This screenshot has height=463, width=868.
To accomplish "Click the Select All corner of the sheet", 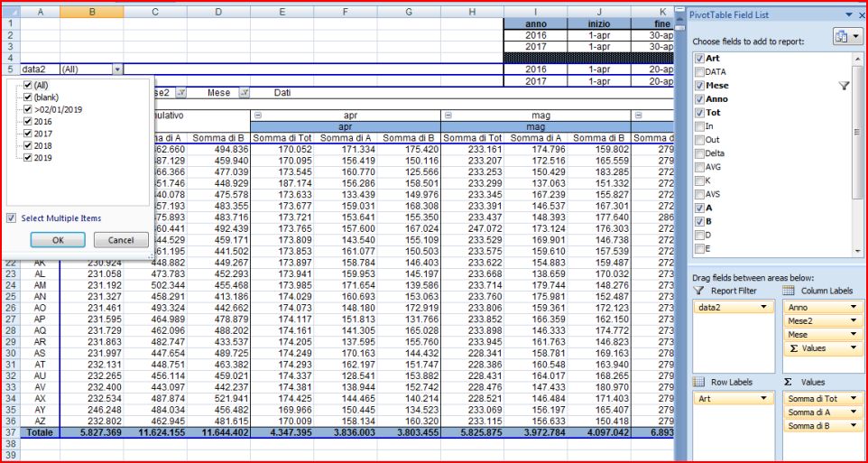I will click(11, 12).
